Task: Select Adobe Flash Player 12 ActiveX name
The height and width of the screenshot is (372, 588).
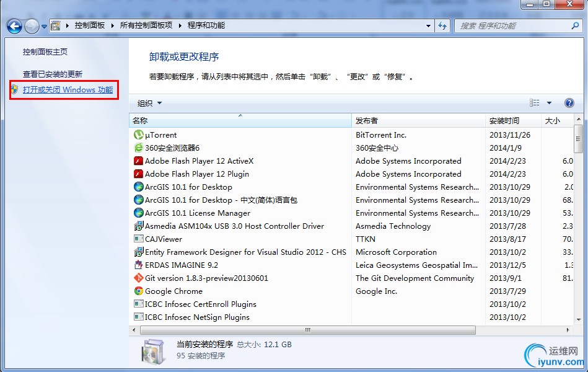Action: (199, 161)
